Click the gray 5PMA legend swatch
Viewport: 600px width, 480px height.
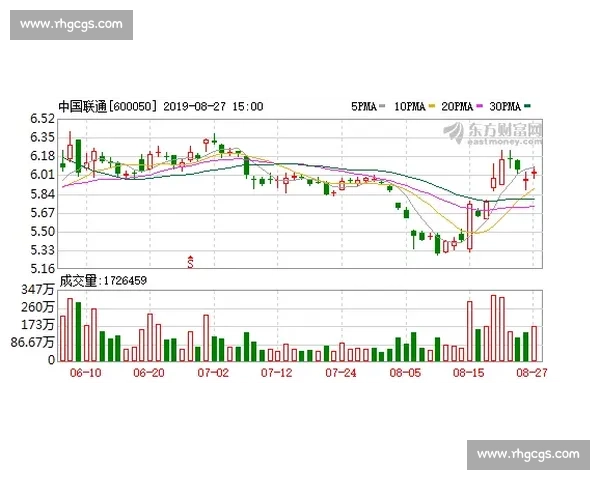tap(382, 106)
